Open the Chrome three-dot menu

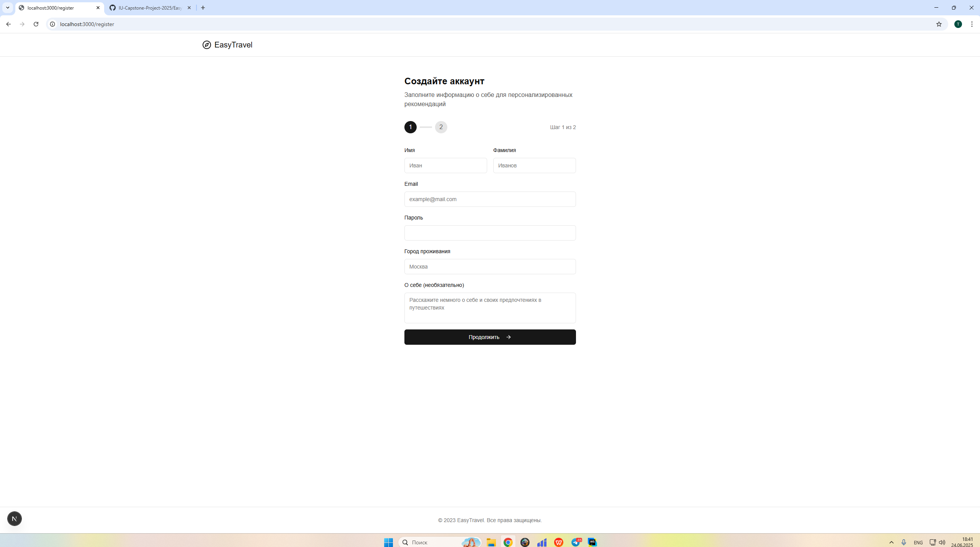(x=972, y=24)
